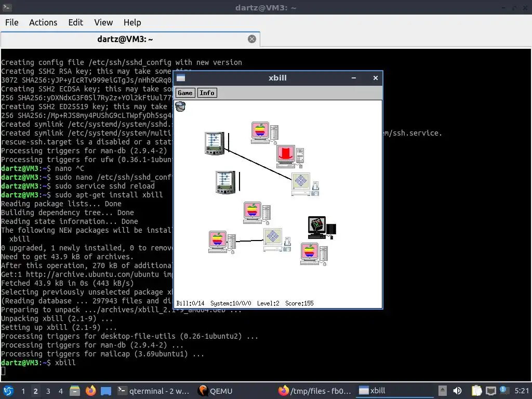
Task: Open the Game menu in xbill
Action: [185, 93]
